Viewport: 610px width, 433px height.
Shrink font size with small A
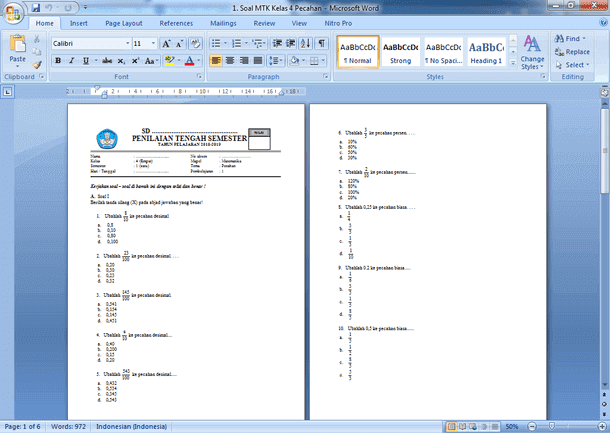[x=179, y=44]
